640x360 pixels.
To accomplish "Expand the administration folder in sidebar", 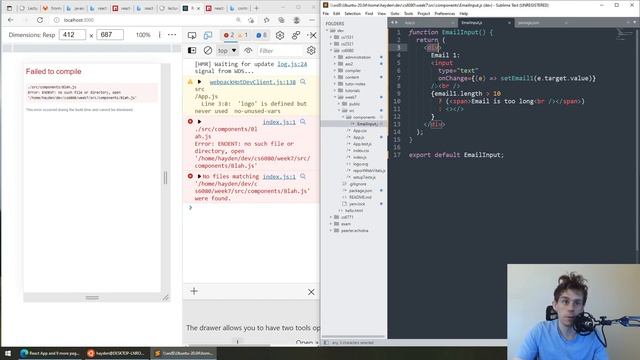I will 335,57.
